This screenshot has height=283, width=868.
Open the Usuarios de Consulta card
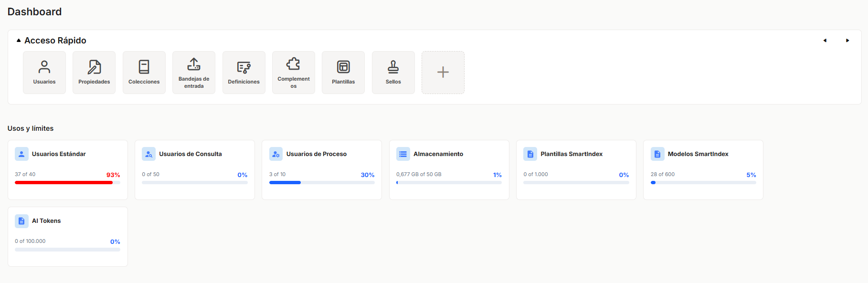click(x=195, y=169)
